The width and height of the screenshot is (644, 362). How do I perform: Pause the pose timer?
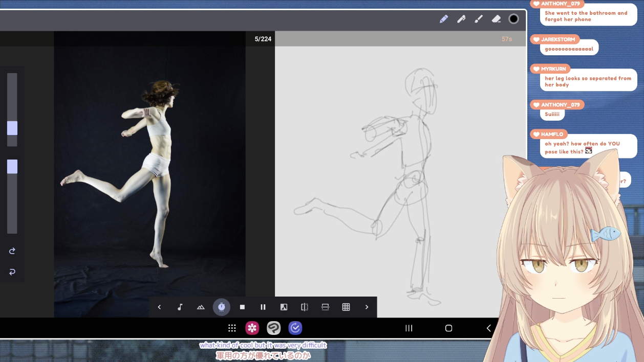(263, 307)
